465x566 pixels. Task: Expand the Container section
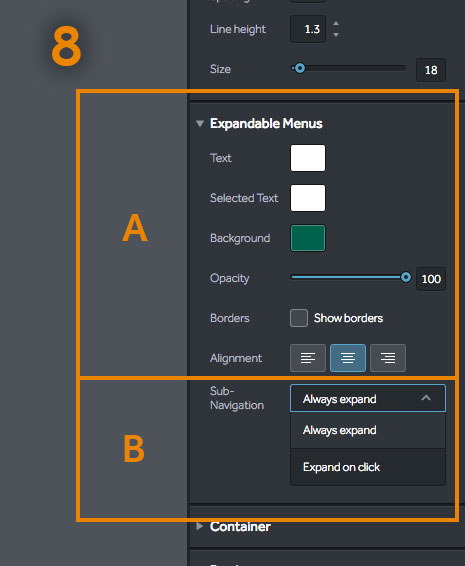[199, 526]
